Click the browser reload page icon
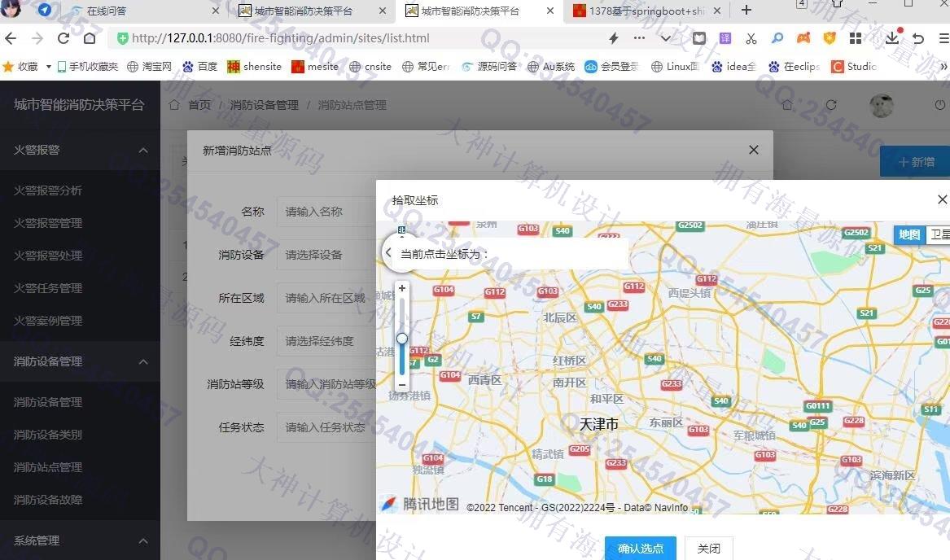Viewport: 950px width, 560px height. pos(63,38)
